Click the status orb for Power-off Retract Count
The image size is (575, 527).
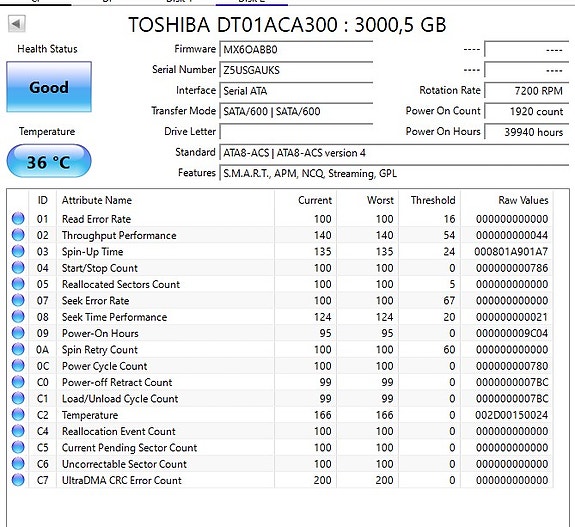point(18,382)
